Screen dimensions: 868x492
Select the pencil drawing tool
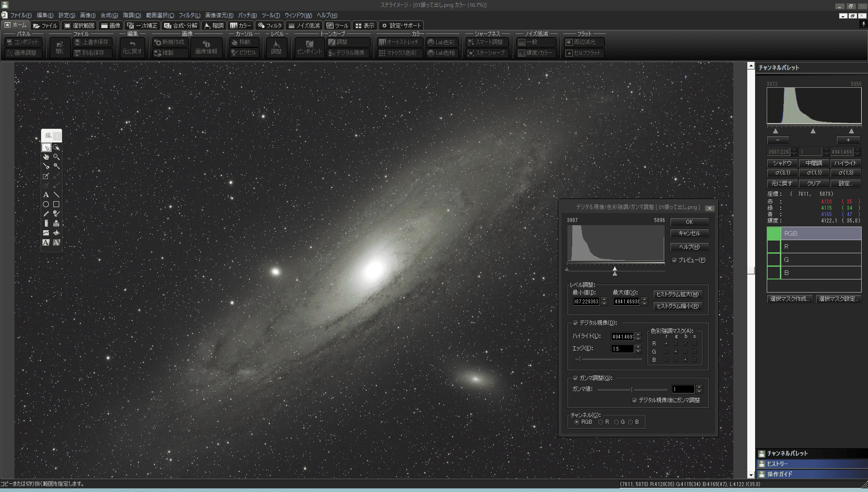46,214
